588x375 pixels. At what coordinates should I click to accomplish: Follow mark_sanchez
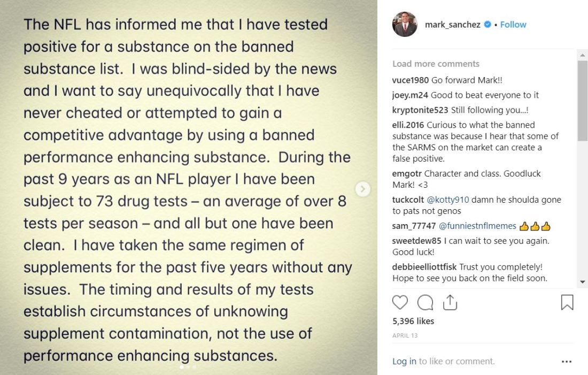[x=513, y=25]
